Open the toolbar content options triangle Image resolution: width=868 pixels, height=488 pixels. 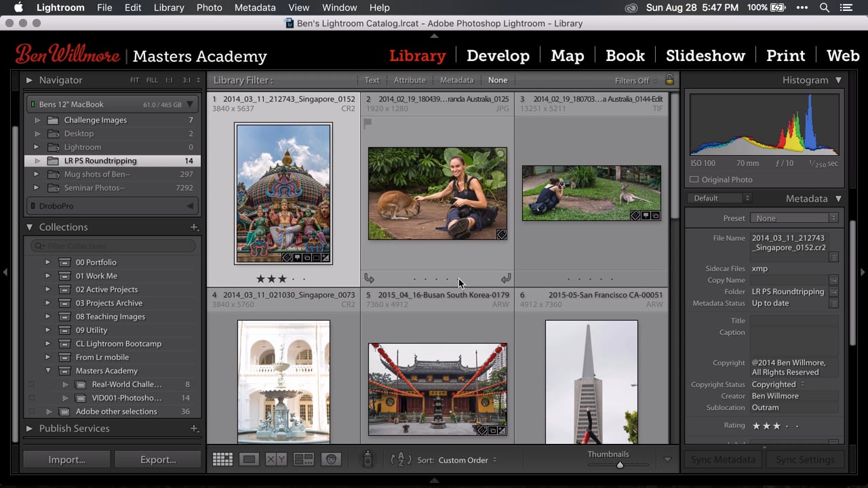[667, 460]
